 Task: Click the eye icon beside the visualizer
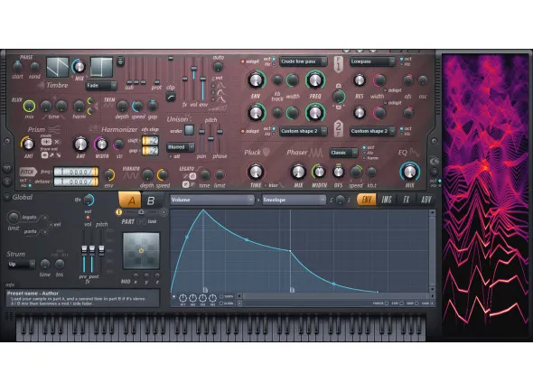(x=435, y=161)
